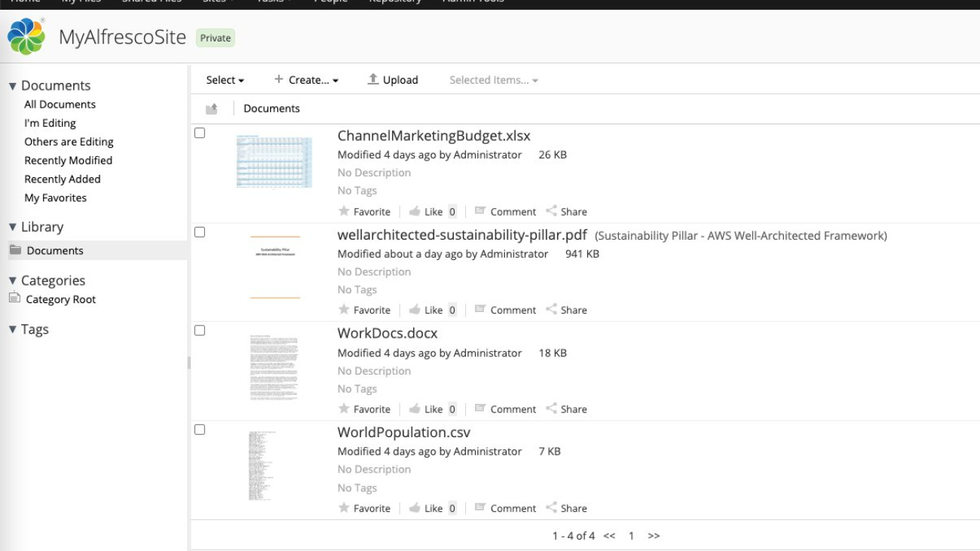Viewport: 980px width, 551px height.
Task: Open ChannelMarketingBudget.xlsx spreadsheet thumbnail
Action: [x=274, y=161]
